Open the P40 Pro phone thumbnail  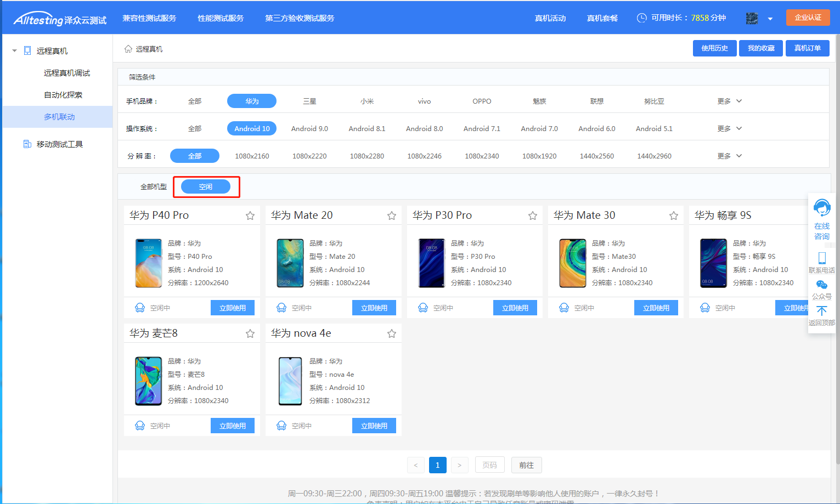[149, 263]
